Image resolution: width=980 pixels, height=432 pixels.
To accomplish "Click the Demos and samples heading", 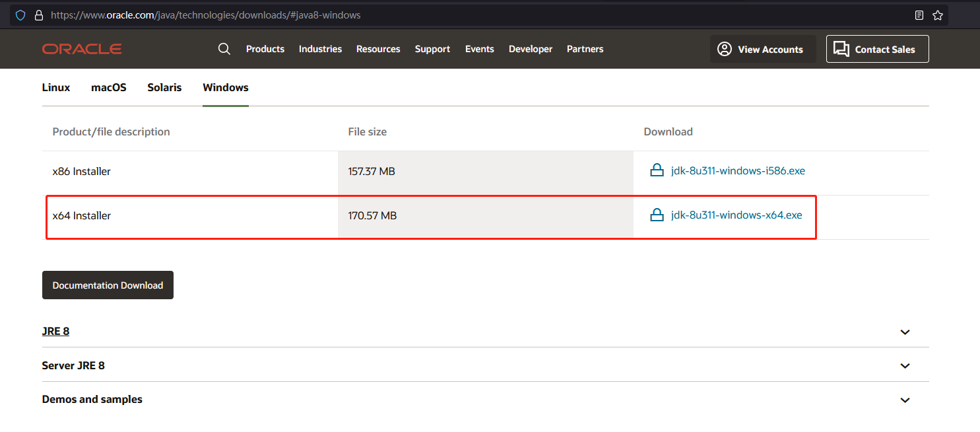I will click(92, 399).
